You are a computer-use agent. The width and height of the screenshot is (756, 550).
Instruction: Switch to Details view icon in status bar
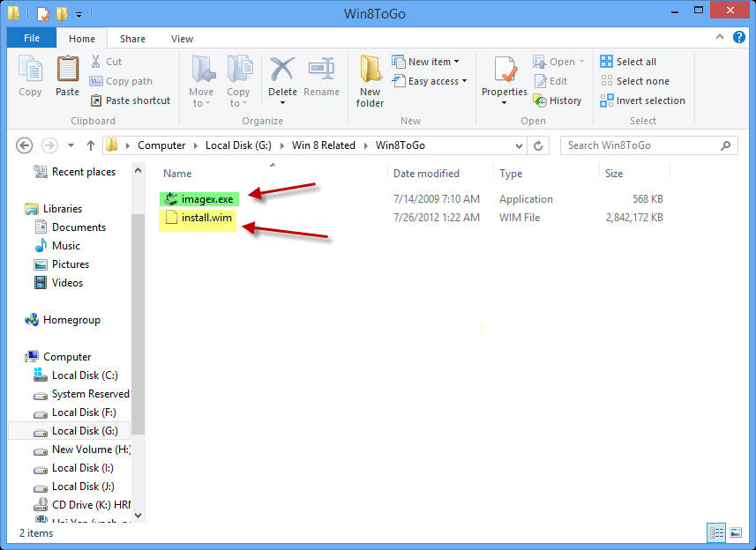click(x=716, y=532)
